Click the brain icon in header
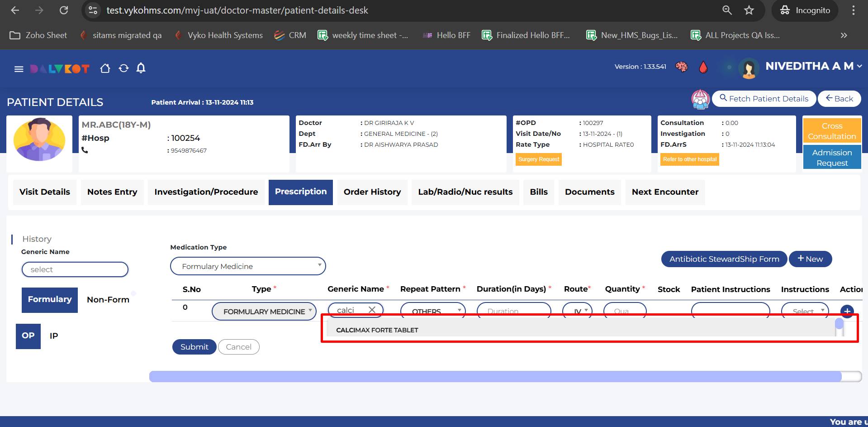 click(681, 67)
